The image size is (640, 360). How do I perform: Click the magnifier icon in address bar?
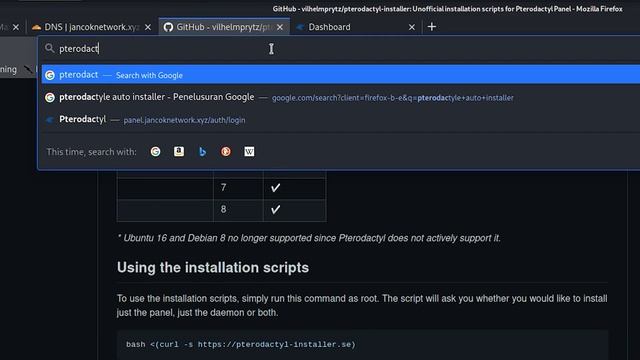tap(49, 49)
